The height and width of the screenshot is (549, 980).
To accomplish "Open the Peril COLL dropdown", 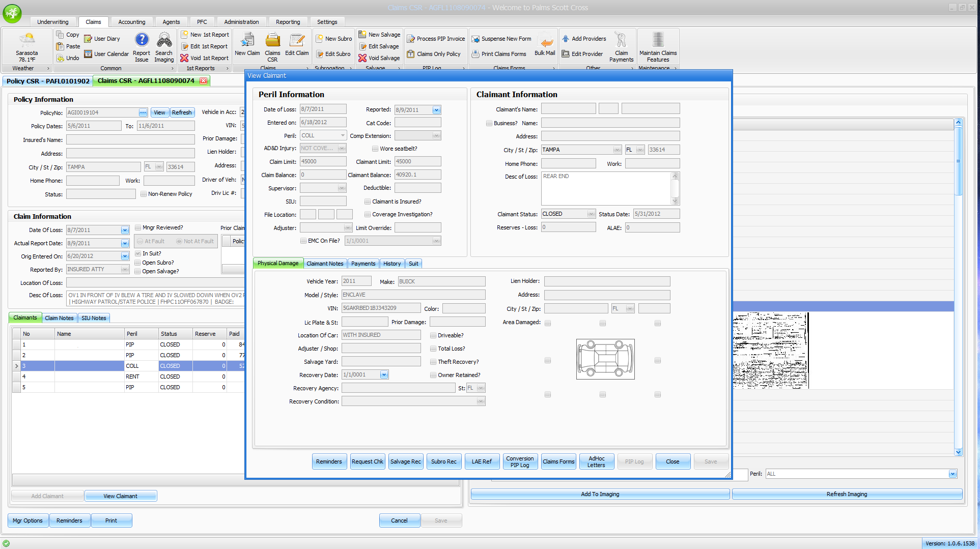I will click(343, 135).
